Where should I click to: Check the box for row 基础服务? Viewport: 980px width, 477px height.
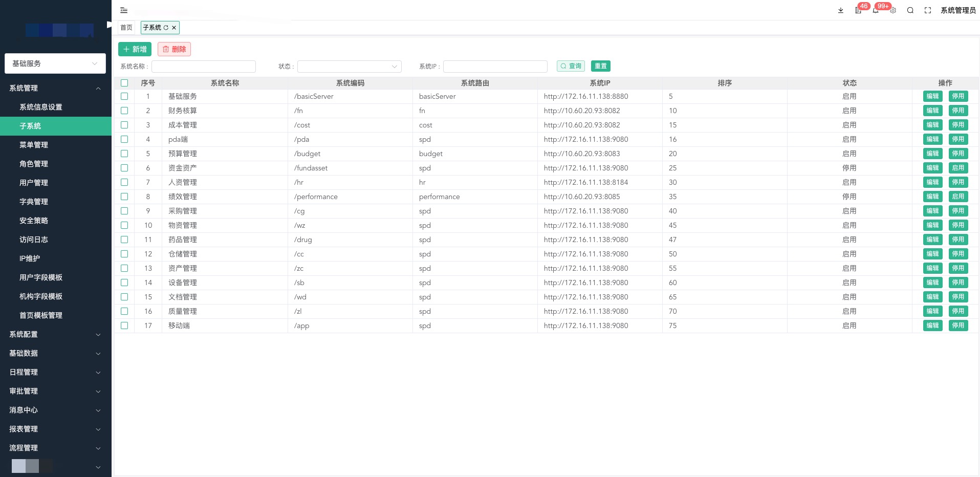coord(124,96)
